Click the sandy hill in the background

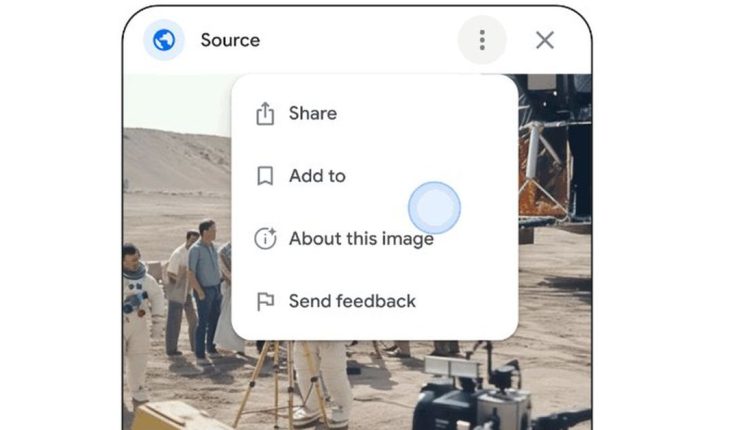pyautogui.click(x=175, y=160)
